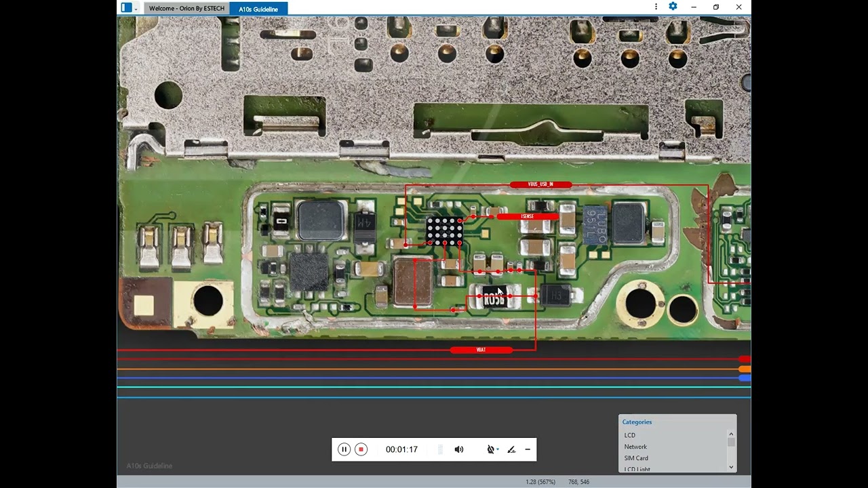
Task: Click the Categories list scrollbar thumb
Action: coord(731,442)
